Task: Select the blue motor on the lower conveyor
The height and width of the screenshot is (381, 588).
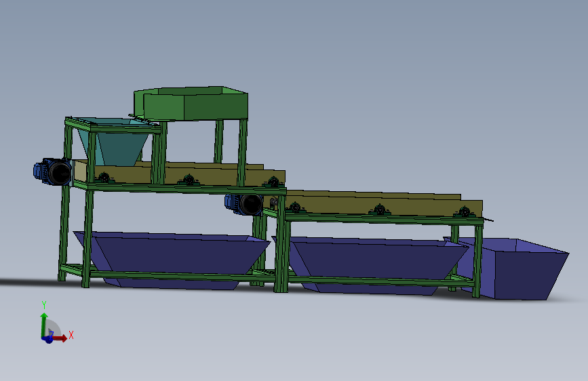Action: [244, 204]
